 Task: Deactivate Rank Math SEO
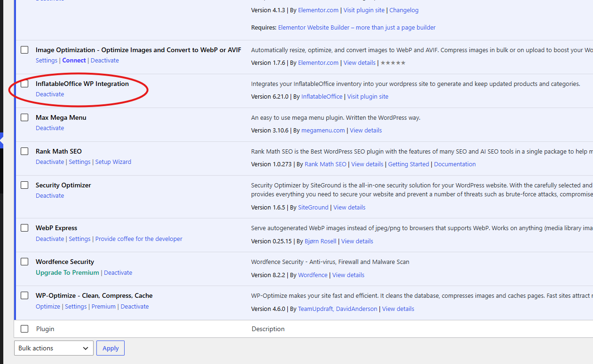point(50,162)
